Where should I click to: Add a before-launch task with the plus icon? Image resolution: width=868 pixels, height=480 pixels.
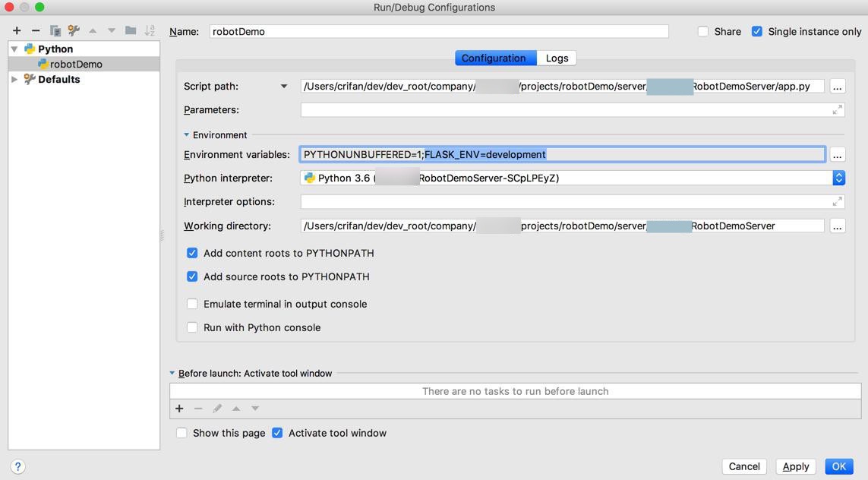click(179, 409)
